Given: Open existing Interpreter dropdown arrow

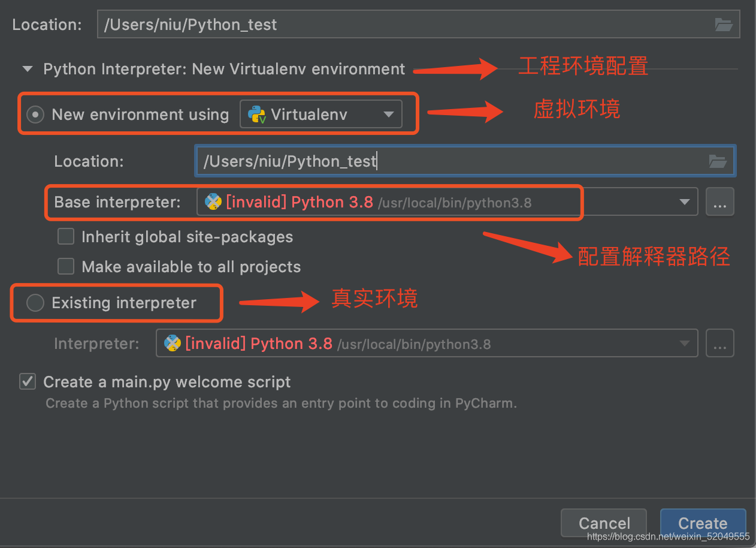Looking at the screenshot, I should point(685,344).
